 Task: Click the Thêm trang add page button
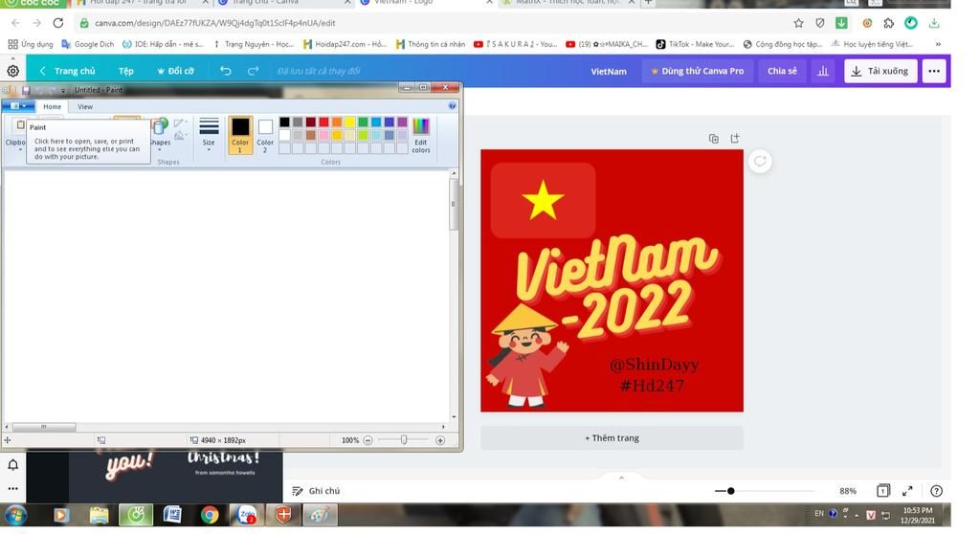click(612, 438)
